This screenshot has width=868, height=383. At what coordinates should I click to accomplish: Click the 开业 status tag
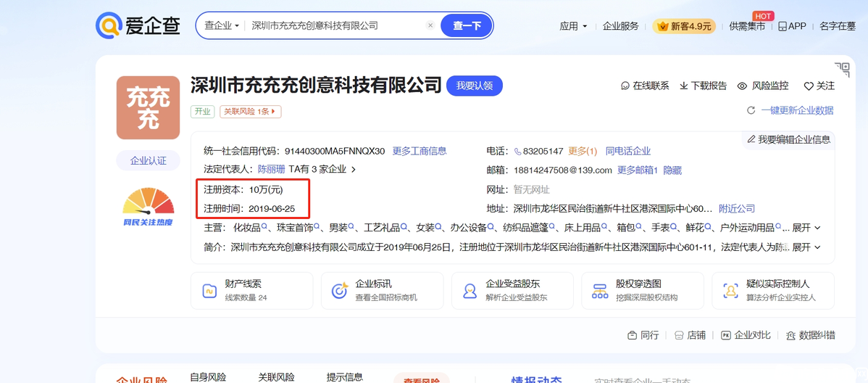click(203, 112)
